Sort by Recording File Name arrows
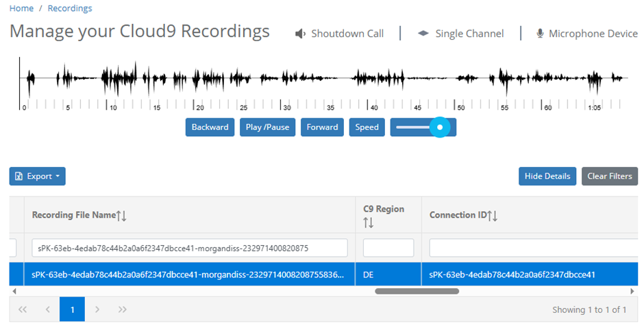This screenshot has height=328, width=644. click(121, 215)
